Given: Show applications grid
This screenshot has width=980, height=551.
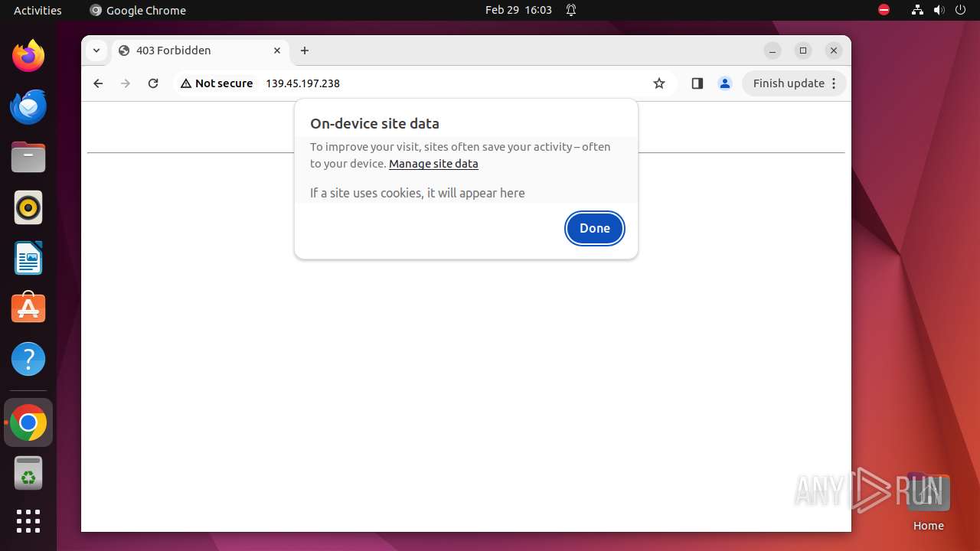Looking at the screenshot, I should click(x=28, y=521).
